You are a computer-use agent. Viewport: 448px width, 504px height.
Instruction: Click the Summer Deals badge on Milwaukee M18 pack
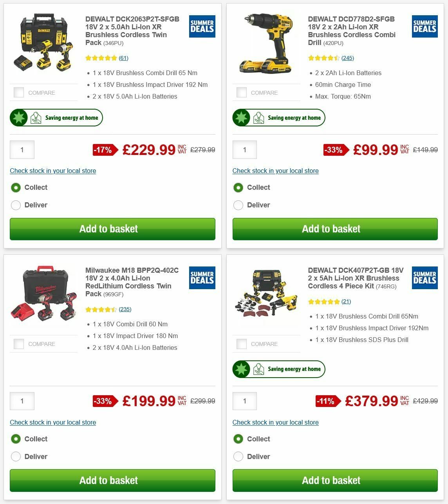[202, 278]
